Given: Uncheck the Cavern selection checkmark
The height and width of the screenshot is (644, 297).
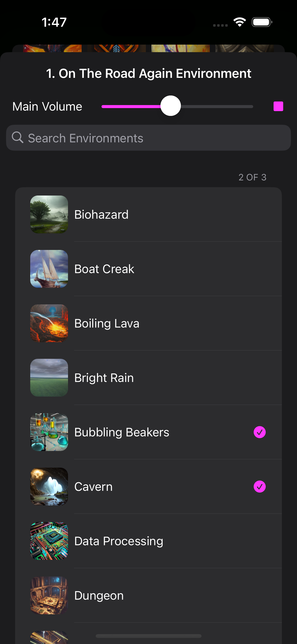Looking at the screenshot, I should [259, 487].
